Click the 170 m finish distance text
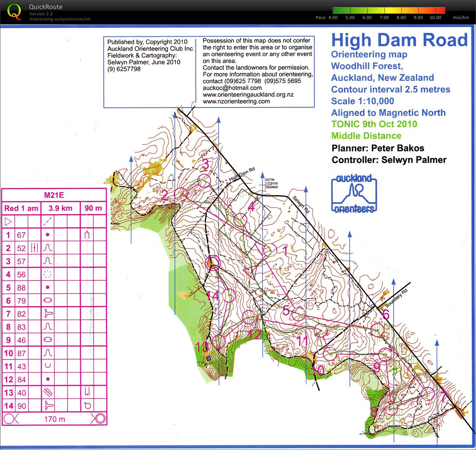The width and height of the screenshot is (476, 450). 55,419
